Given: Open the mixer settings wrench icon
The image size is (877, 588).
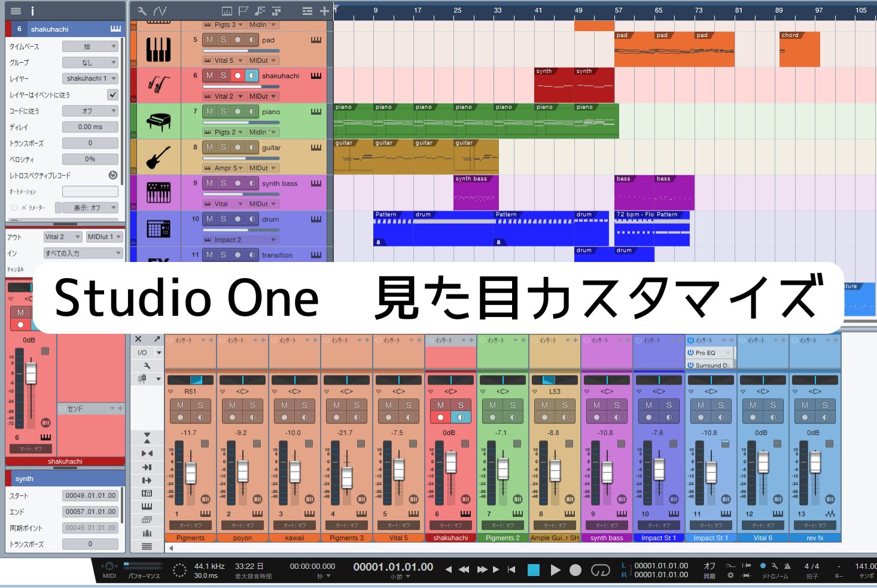Looking at the screenshot, I should [147, 365].
